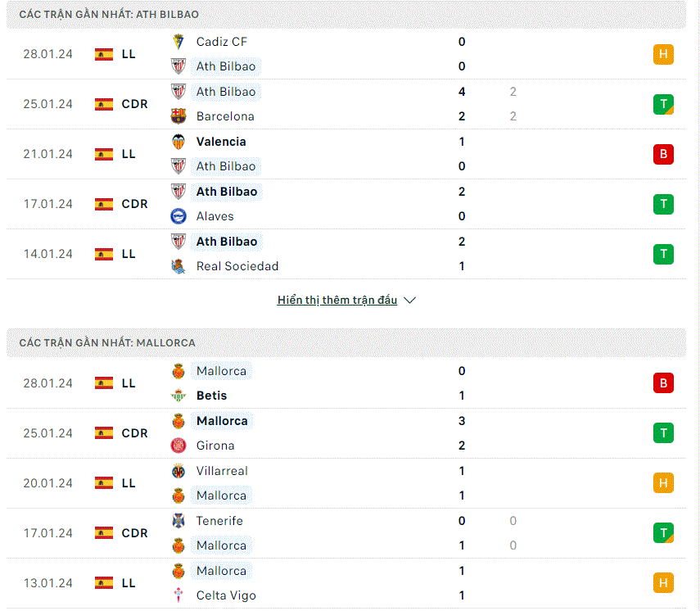
Task: Click the Betis club crest
Action: tap(178, 396)
